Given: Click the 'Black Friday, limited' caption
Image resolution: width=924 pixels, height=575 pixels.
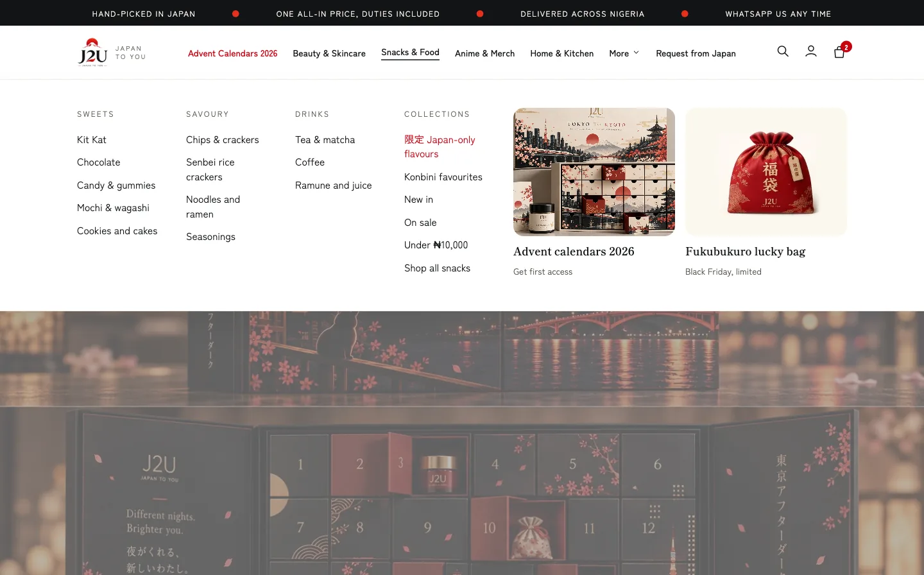Looking at the screenshot, I should coord(723,272).
